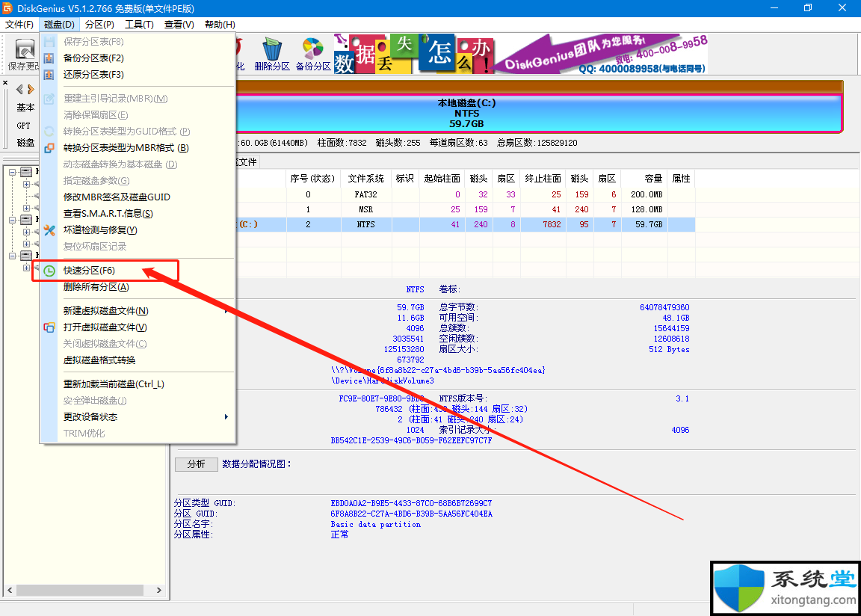Open the 查看(V) menu
The width and height of the screenshot is (861, 616).
179,25
